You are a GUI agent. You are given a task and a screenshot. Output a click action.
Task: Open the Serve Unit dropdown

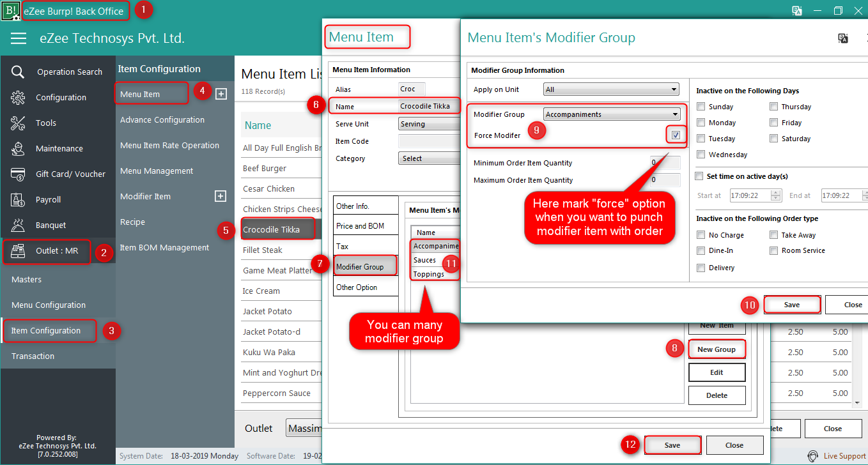428,124
